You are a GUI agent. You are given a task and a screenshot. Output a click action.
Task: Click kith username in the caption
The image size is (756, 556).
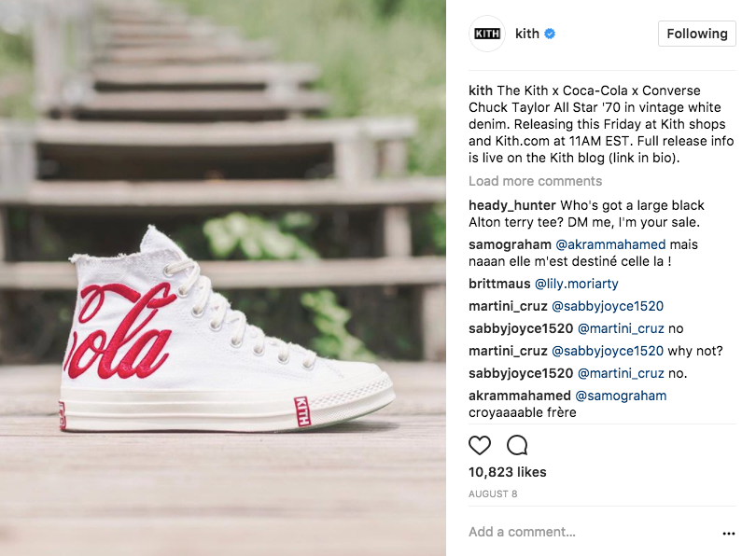point(481,90)
